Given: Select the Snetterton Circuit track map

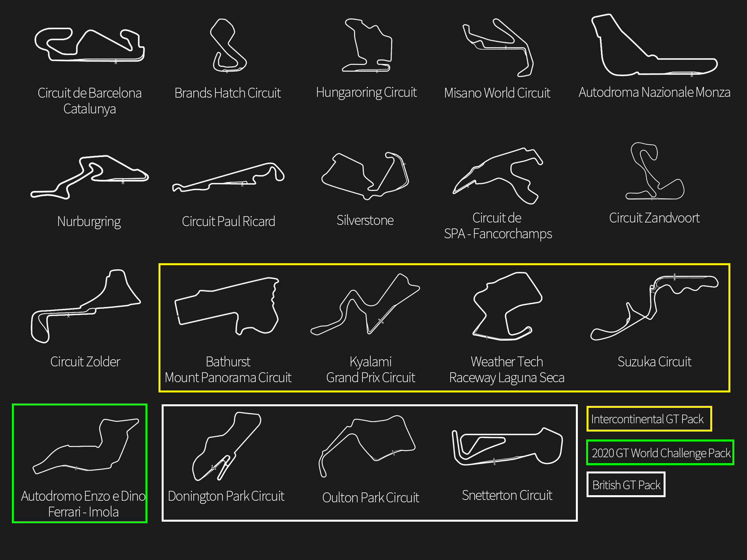Looking at the screenshot, I should click(507, 447).
